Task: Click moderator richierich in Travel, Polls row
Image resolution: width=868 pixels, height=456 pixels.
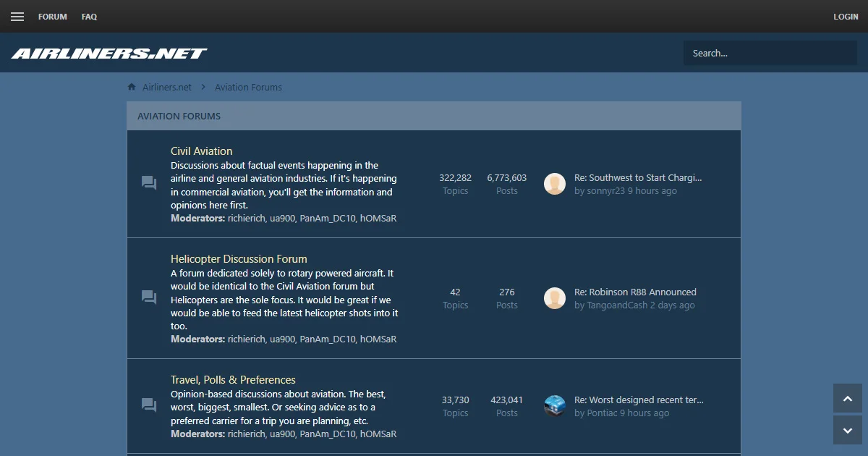Action: coord(246,434)
